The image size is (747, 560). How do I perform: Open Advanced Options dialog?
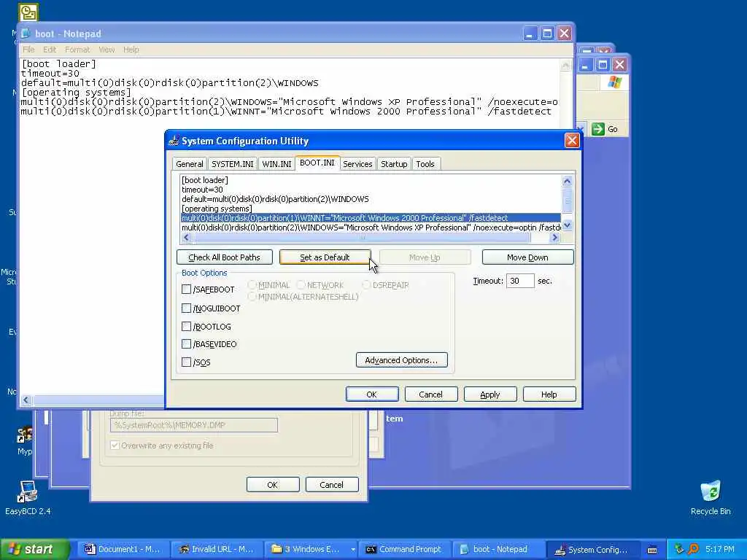(402, 360)
